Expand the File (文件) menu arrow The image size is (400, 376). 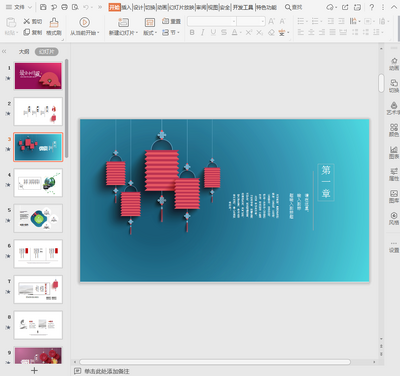coord(30,7)
